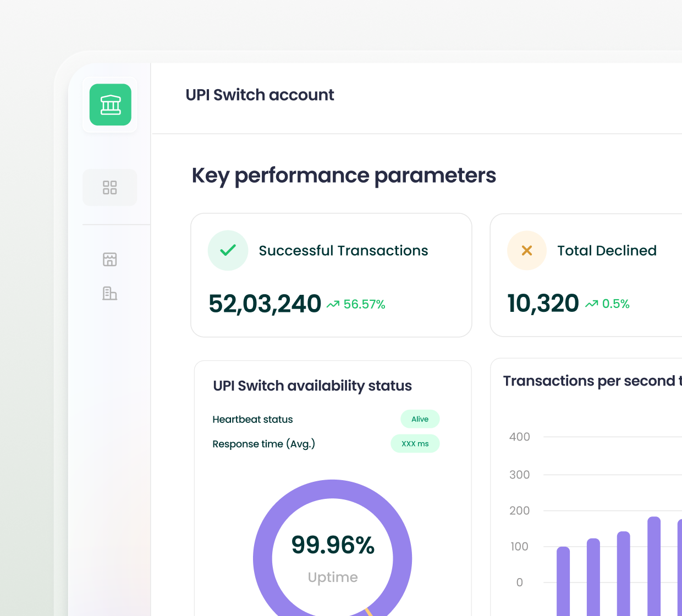682x616 pixels.
Task: Click the fourth, tallest purple bar
Action: click(654, 566)
